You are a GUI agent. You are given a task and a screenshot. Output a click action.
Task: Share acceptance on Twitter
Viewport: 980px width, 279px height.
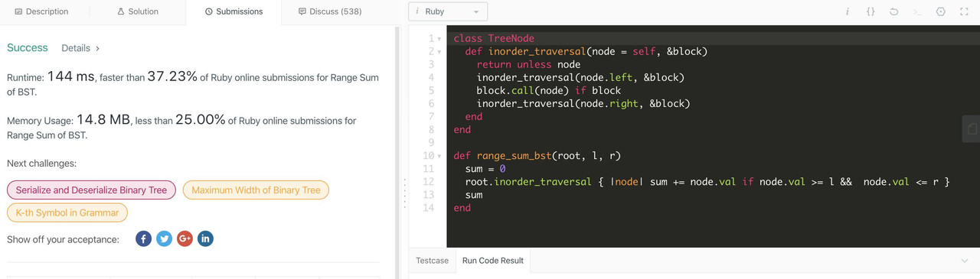pos(164,238)
